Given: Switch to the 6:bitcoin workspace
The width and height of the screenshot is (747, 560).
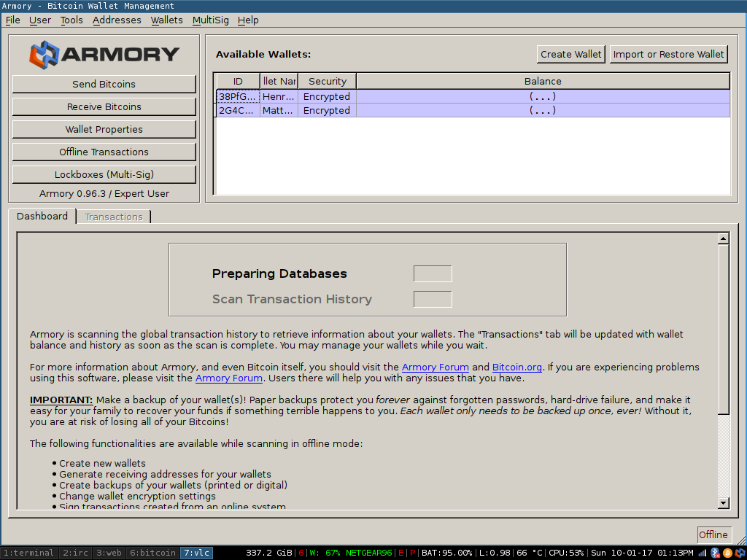Looking at the screenshot, I should pos(152,553).
